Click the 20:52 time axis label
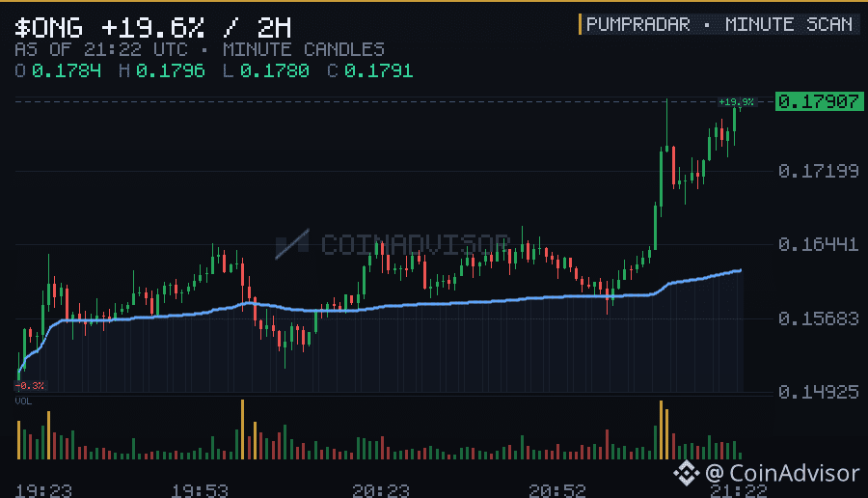 tap(556, 491)
